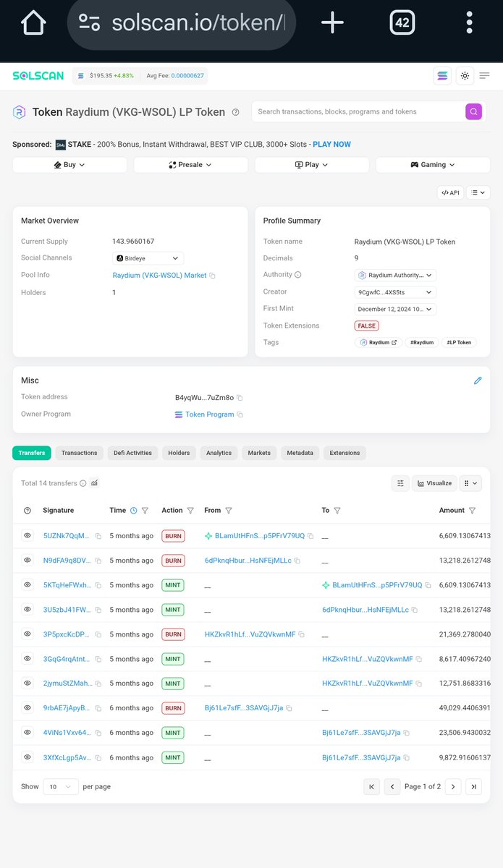Screen dimensions: 503x868
Task: Switch to the Holders tab
Action: point(179,453)
